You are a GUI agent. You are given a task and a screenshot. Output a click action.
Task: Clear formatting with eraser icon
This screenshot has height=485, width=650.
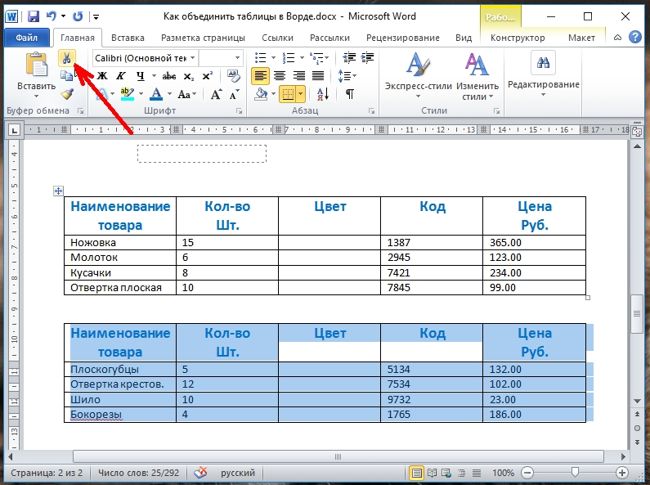tap(233, 76)
